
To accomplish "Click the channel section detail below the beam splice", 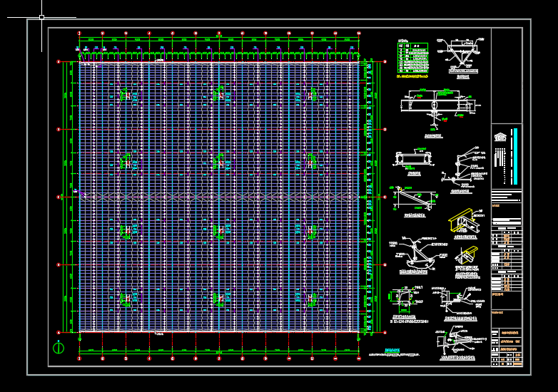I will [415, 158].
